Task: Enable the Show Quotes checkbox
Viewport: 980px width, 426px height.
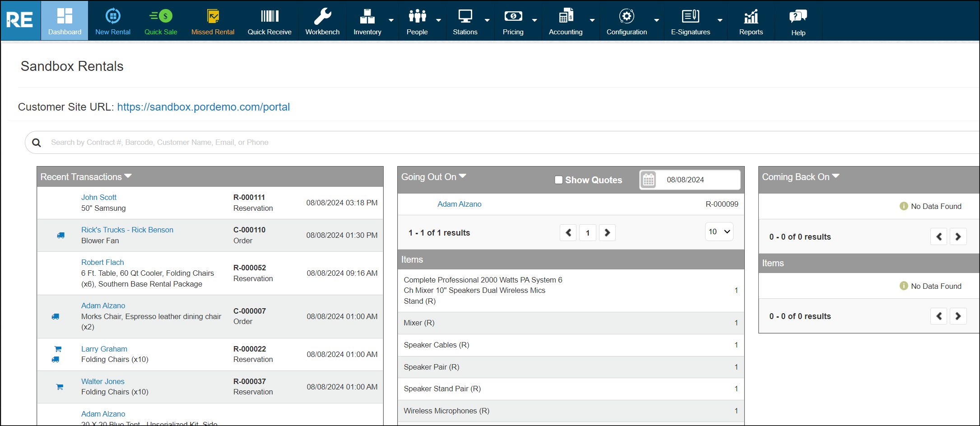Action: [x=558, y=180]
